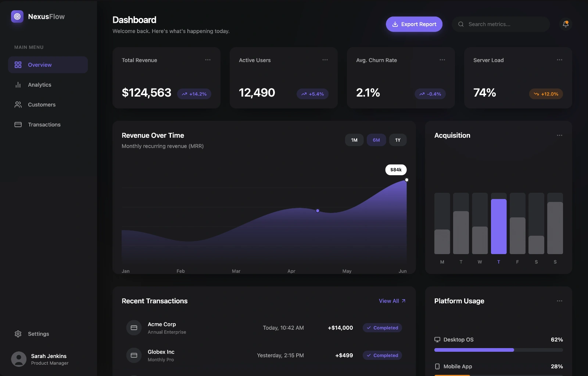Click the Globex Inc transaction card icon
This screenshot has height=376, width=588.
coord(134,355)
